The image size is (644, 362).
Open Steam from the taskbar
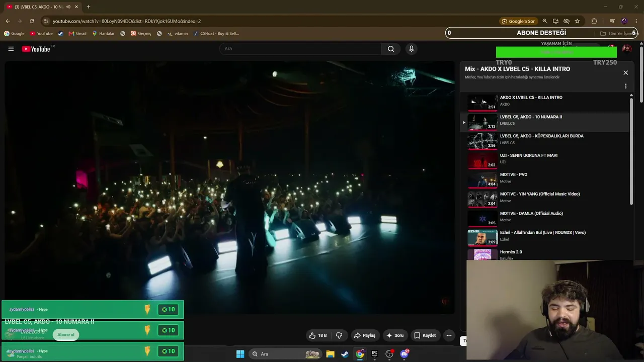345,354
